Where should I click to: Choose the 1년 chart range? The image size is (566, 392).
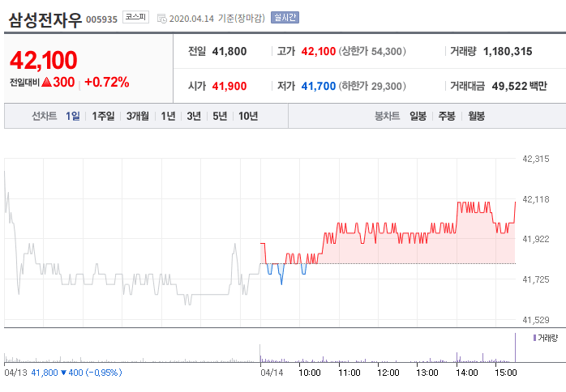coord(168,117)
